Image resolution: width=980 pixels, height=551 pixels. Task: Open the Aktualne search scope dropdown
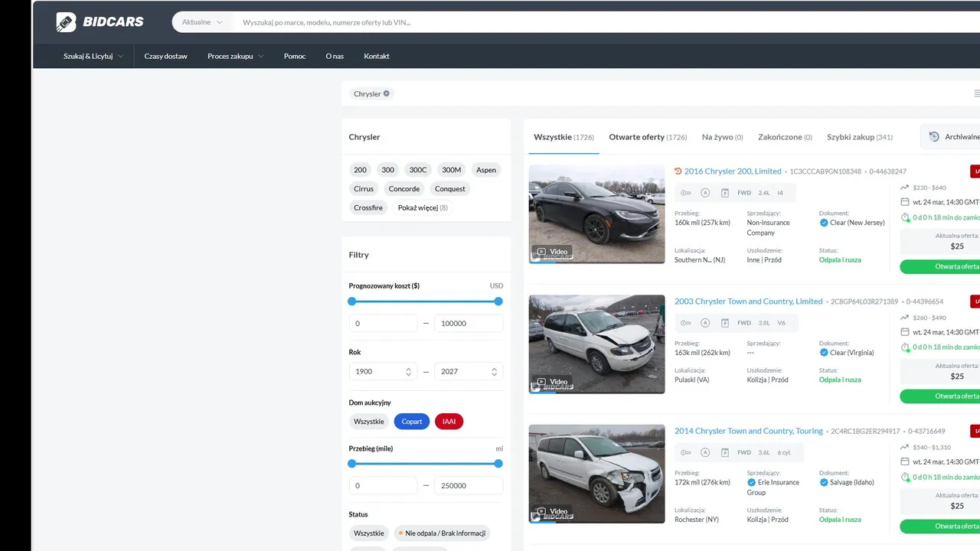click(x=202, y=22)
